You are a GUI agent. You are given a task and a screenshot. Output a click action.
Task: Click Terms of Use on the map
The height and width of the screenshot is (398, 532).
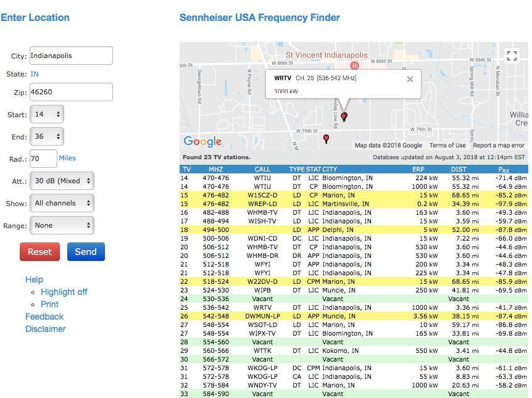[447, 145]
